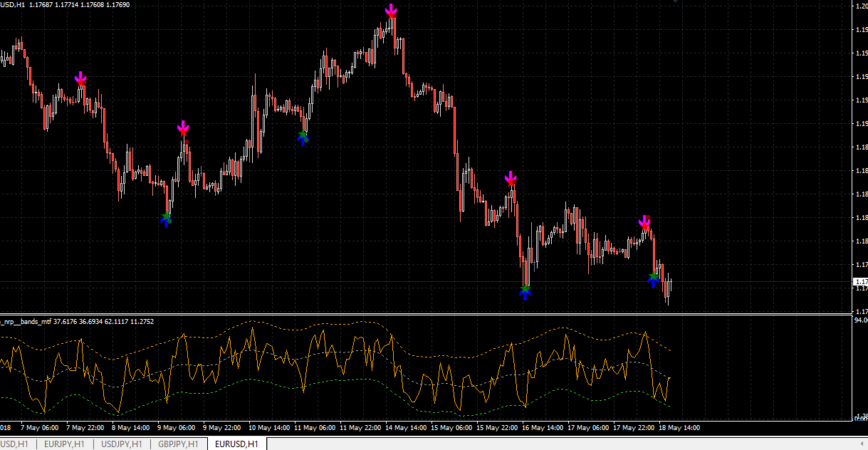Click the 17 May 22:00 time label
This screenshot has height=450, width=868.
click(x=634, y=428)
